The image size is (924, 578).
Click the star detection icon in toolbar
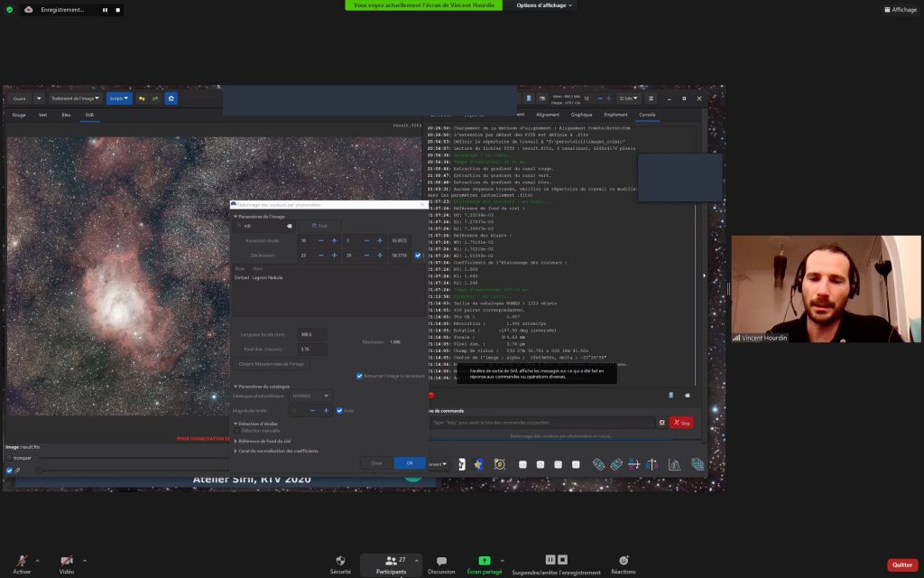[478, 465]
